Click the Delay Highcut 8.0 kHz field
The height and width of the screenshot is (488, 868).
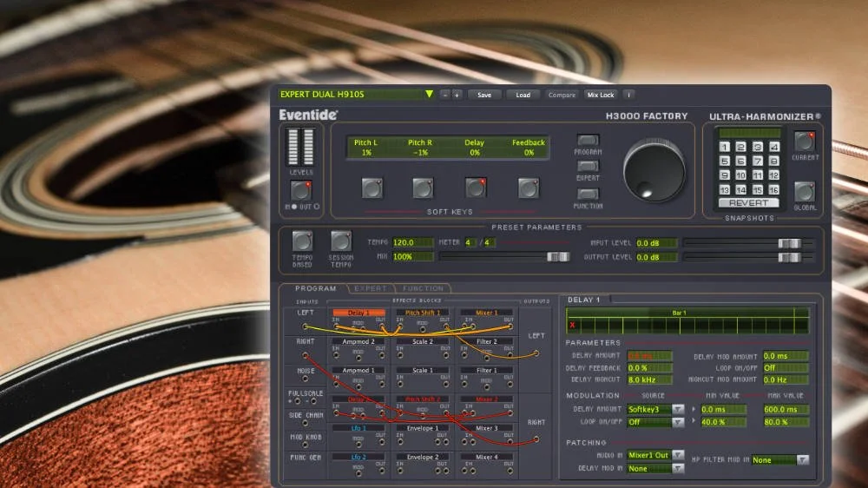(x=649, y=380)
